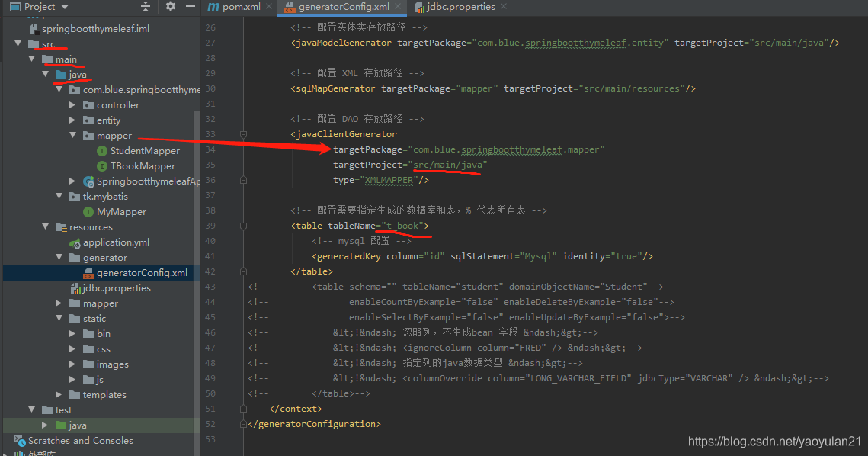
Task: Toggle the fold marker next to line 39
Action: coord(244,225)
